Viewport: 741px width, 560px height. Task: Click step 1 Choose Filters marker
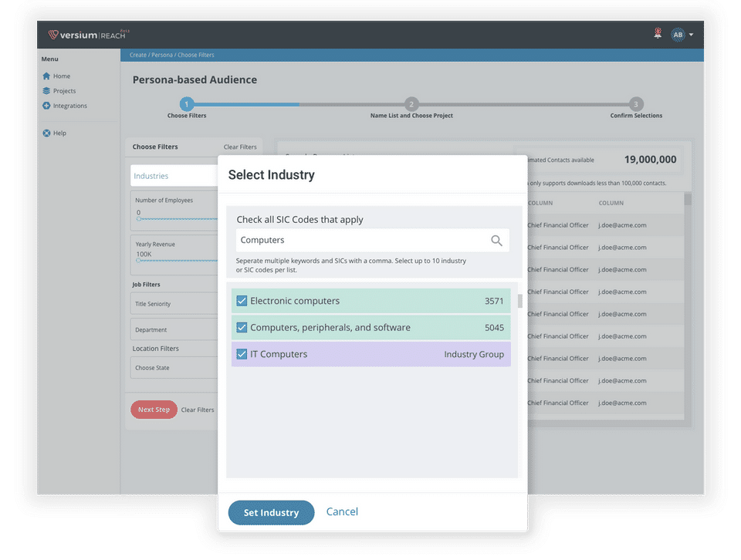coord(187,104)
